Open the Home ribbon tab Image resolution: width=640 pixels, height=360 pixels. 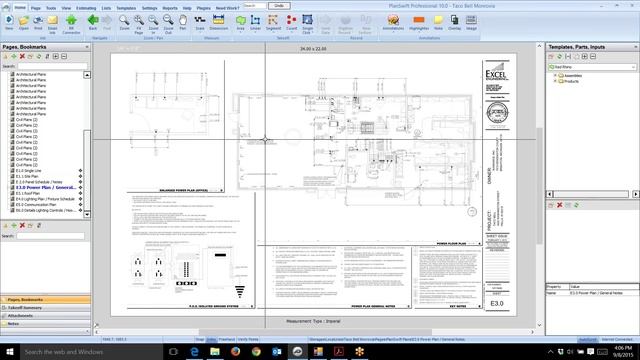[x=20, y=8]
